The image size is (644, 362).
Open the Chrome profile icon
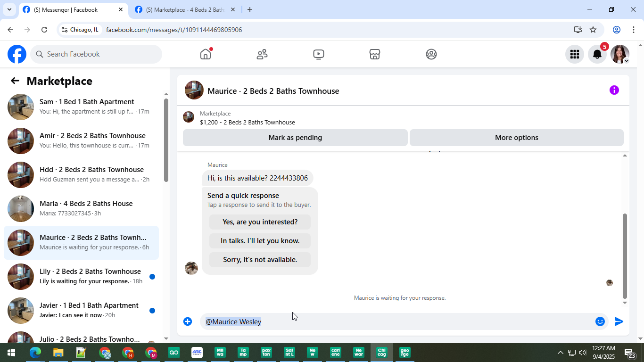(x=616, y=30)
